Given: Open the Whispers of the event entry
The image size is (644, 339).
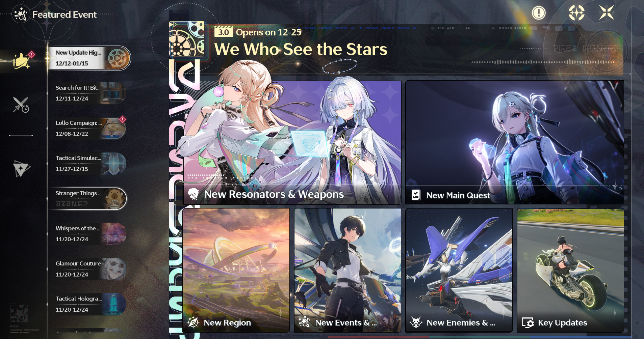Looking at the screenshot, I should click(89, 234).
